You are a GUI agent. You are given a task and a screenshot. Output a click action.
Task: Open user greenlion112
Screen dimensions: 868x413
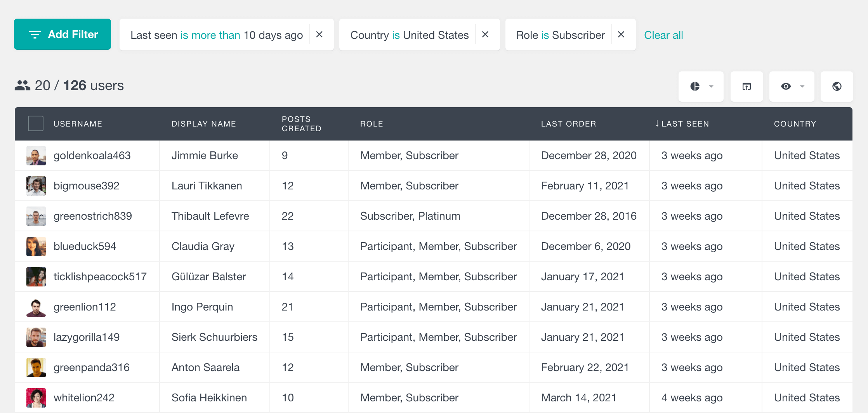point(85,307)
